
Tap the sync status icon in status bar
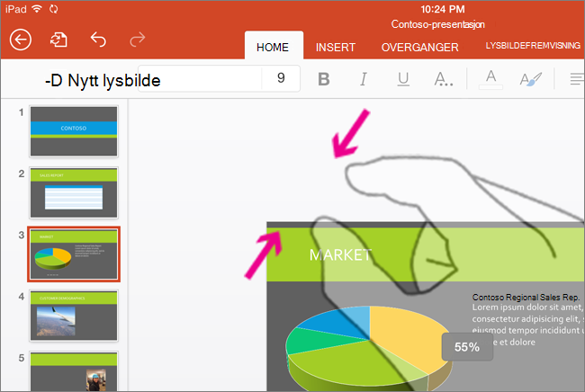[x=54, y=9]
